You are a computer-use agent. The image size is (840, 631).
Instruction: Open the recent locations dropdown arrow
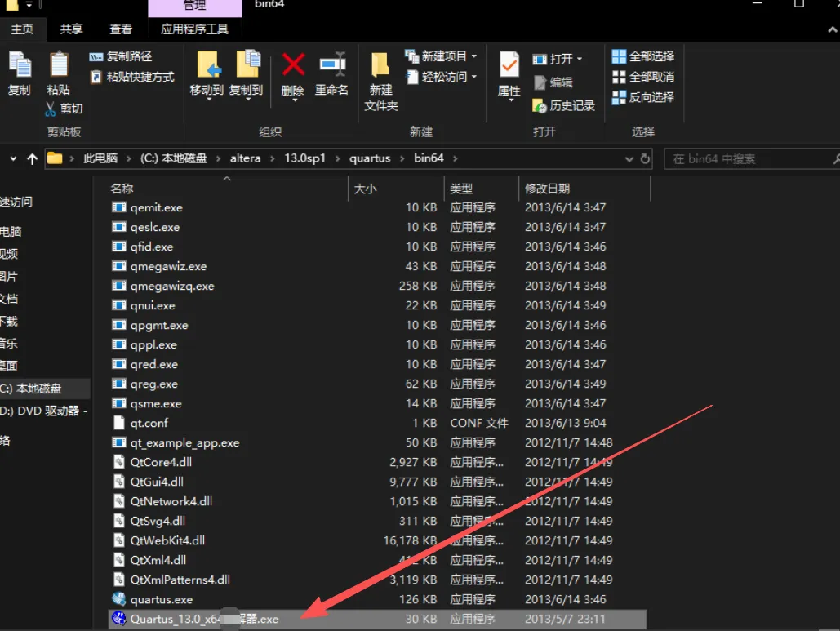pos(13,158)
